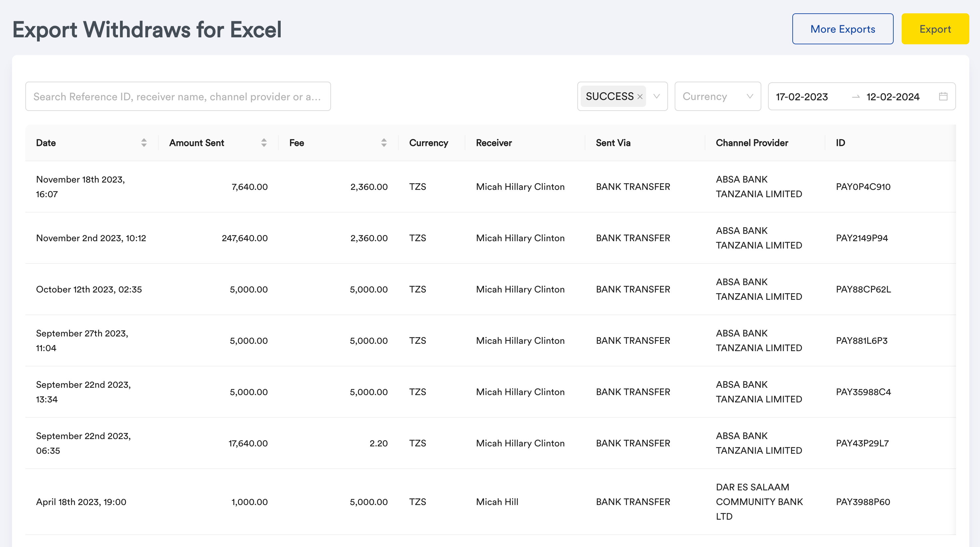Click amount sent 7,640.00
The height and width of the screenshot is (547, 980).
250,187
